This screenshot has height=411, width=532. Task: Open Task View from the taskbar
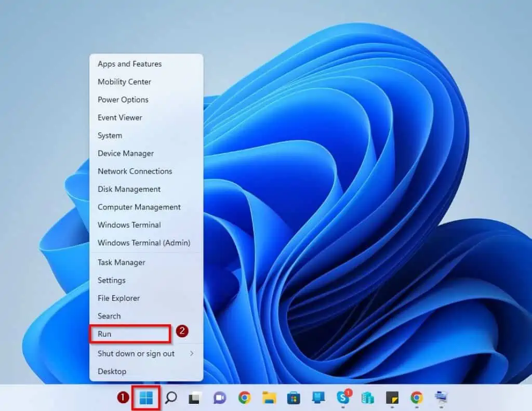(x=195, y=398)
